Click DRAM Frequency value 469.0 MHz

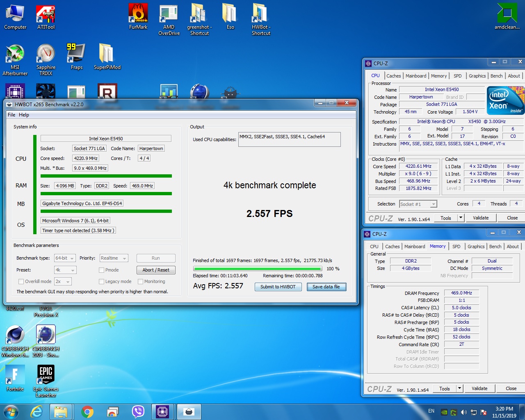pyautogui.click(x=461, y=293)
